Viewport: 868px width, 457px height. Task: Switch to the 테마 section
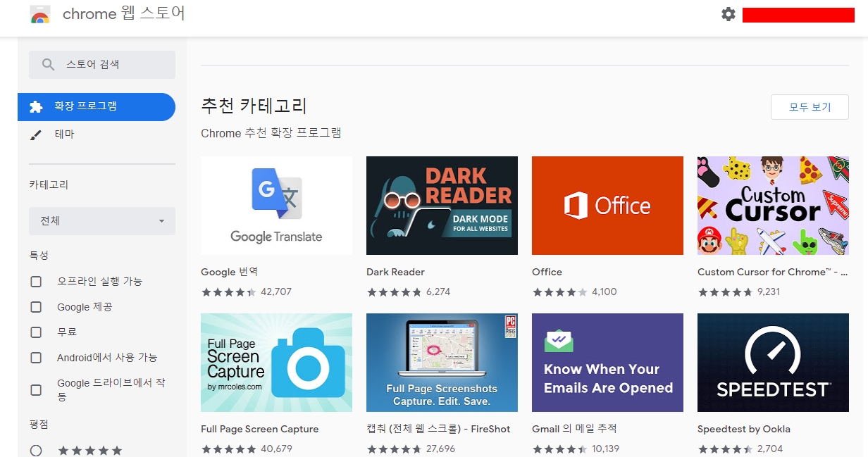[64, 134]
